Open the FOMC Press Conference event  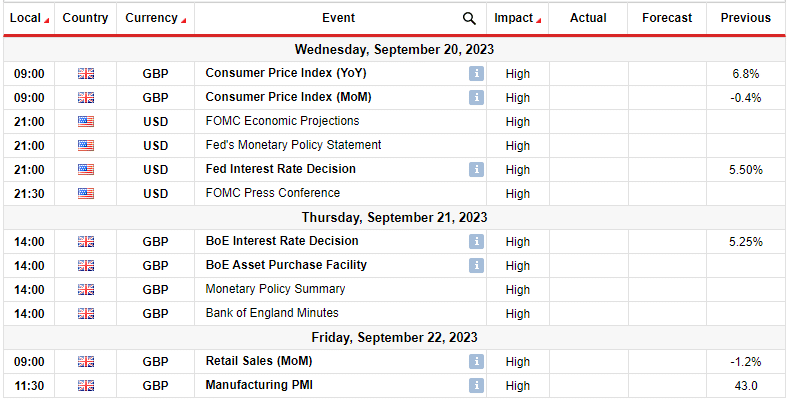[273, 193]
